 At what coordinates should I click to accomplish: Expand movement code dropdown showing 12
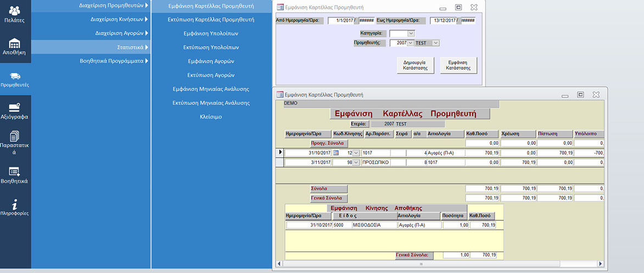(356, 153)
